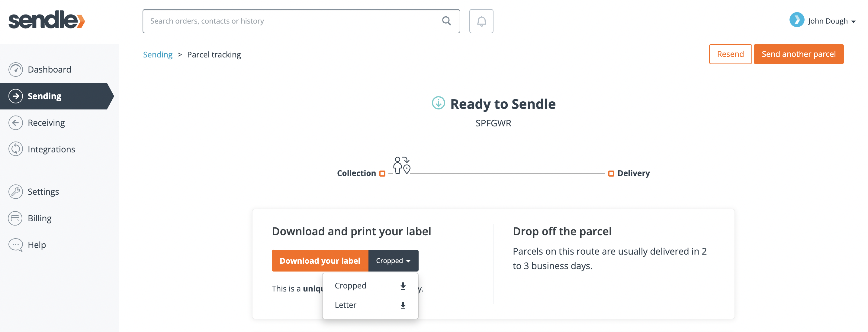Expand the John Dough account menu
The image size is (868, 332).
coord(822,21)
